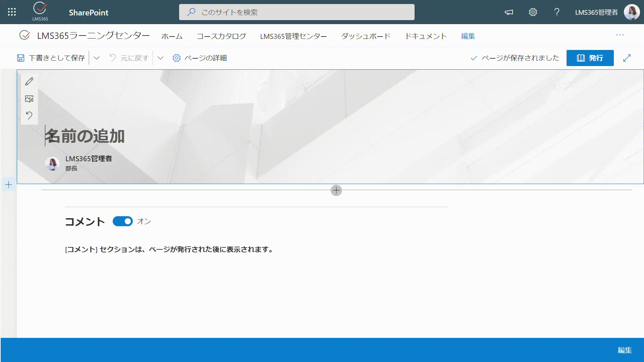Open the help question mark icon
644x362 pixels.
[557, 12]
